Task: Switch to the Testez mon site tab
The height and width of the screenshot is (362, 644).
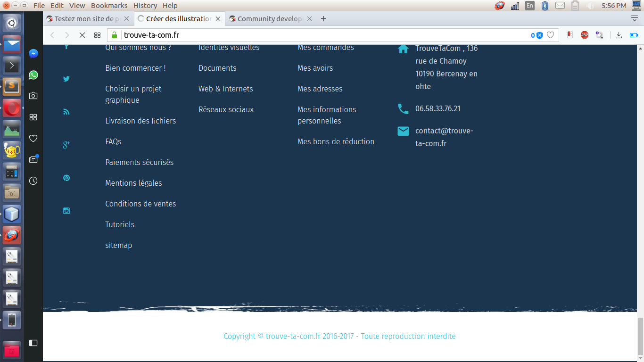Action: point(88,19)
